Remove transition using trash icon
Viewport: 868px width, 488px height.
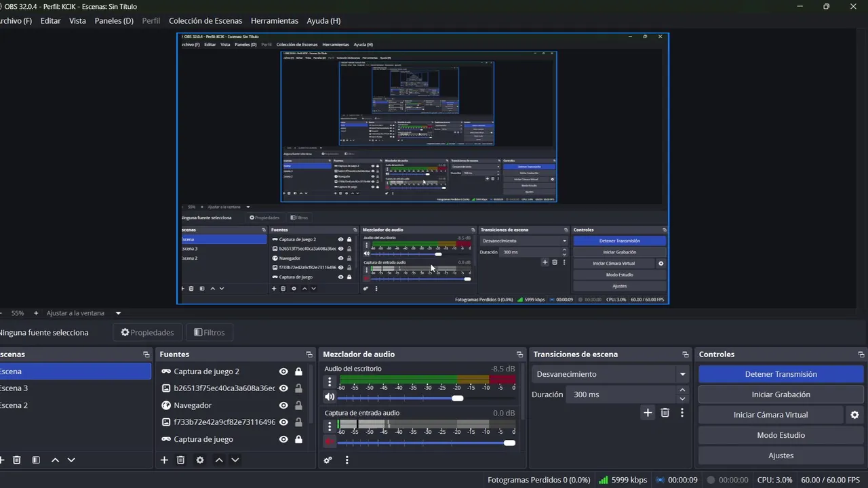click(x=665, y=413)
